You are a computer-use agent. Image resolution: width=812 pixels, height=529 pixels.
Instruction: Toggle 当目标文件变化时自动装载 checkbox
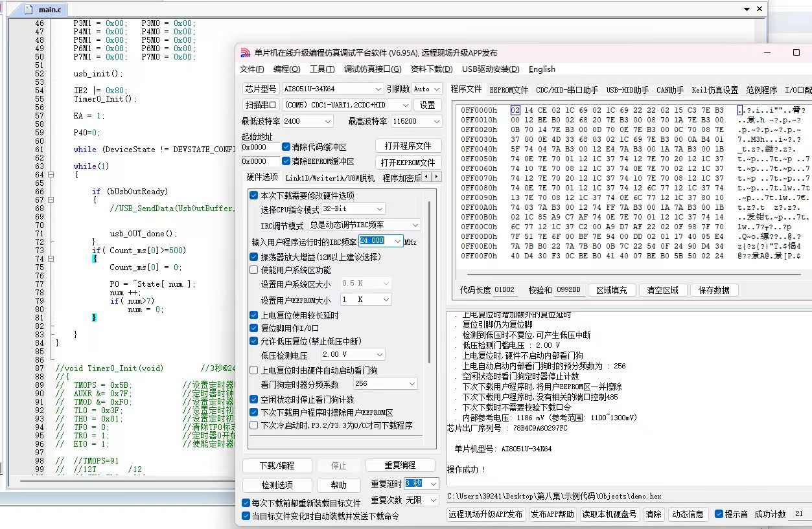tap(246, 516)
